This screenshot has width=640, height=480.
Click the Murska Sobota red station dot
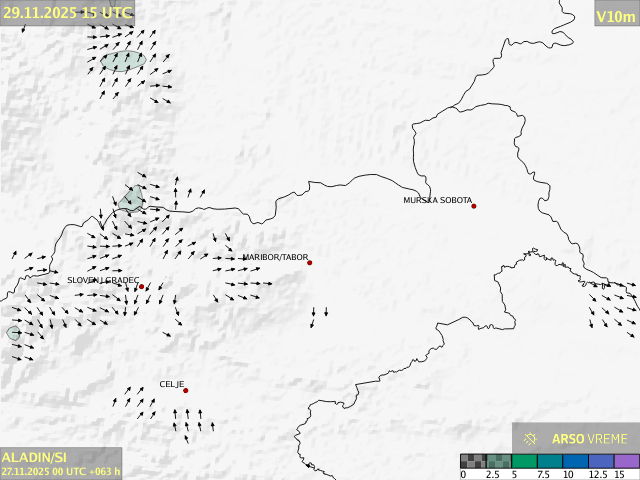point(474,206)
